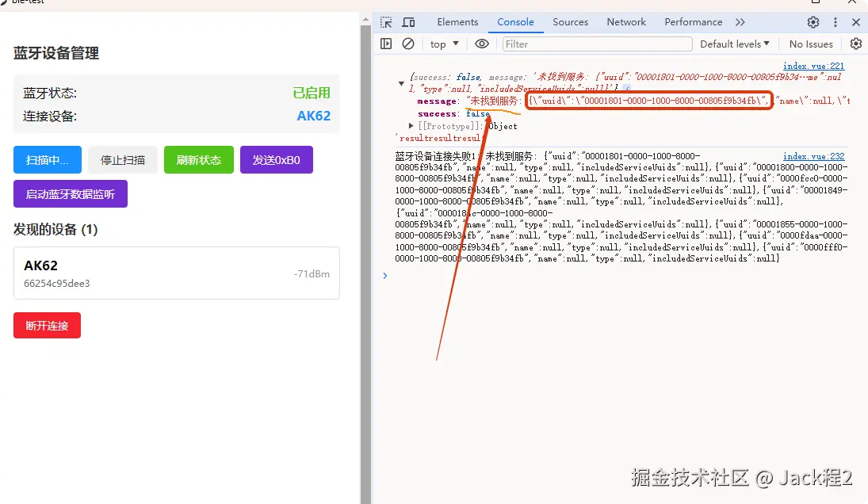Viewport: 868px width, 504px height.
Task: Switch to the Elements tab
Action: [457, 22]
